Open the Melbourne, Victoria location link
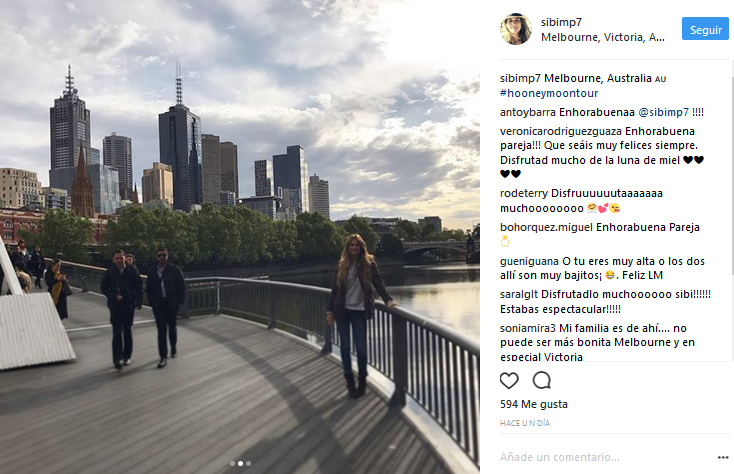Image resolution: width=734 pixels, height=474 pixels. pos(603,37)
